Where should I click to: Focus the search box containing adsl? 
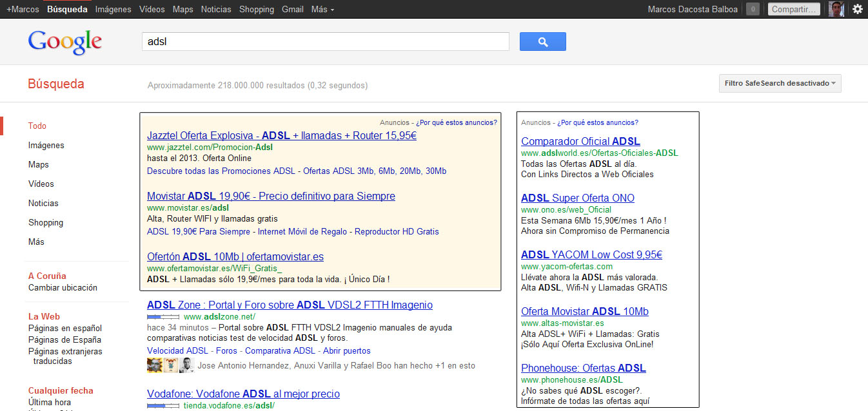tap(326, 42)
